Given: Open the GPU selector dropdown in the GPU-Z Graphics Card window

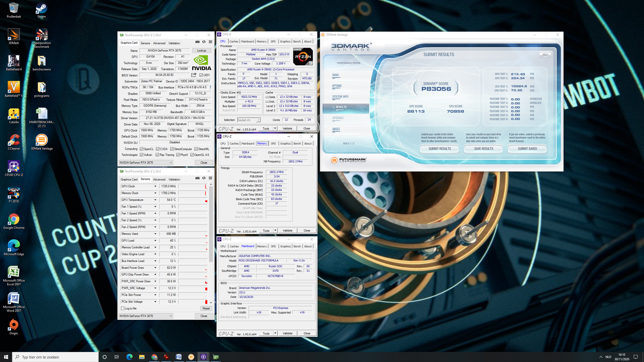Looking at the screenshot, I should pyautogui.click(x=145, y=162).
